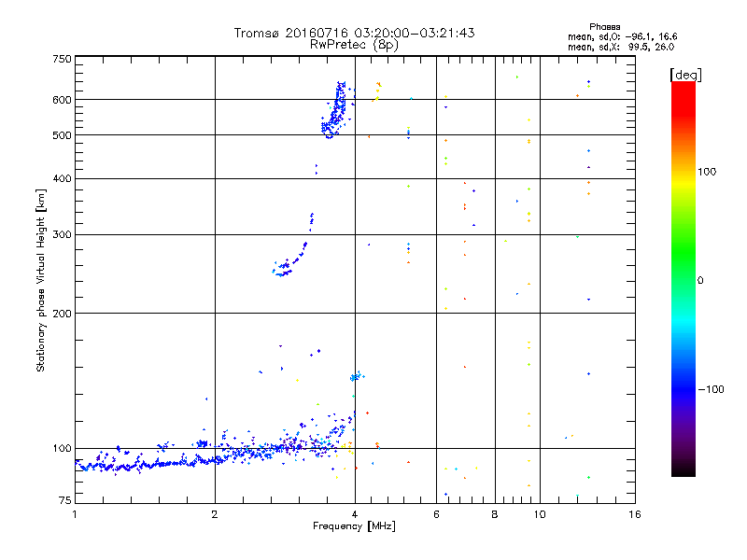
Task: Click the y-axis tick value '200'
Action: tap(62, 314)
